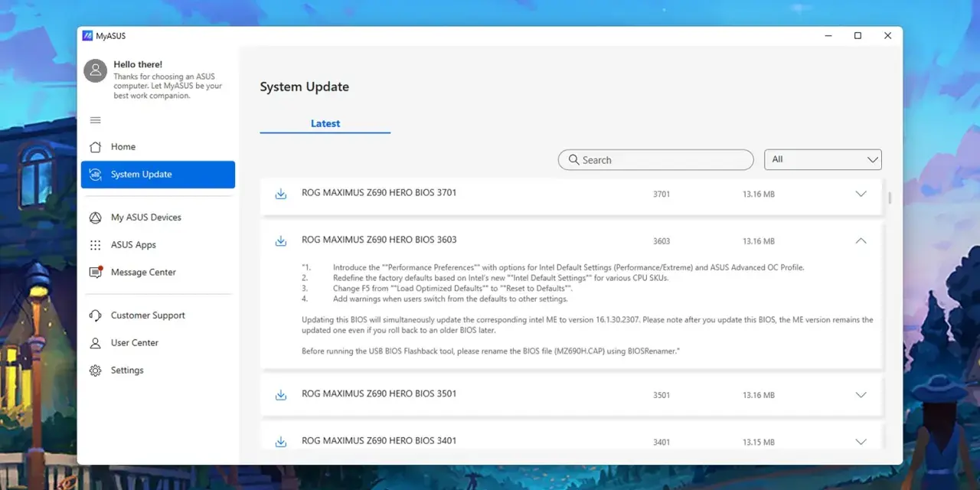
Task: Click the System Update page heading
Action: click(x=305, y=87)
